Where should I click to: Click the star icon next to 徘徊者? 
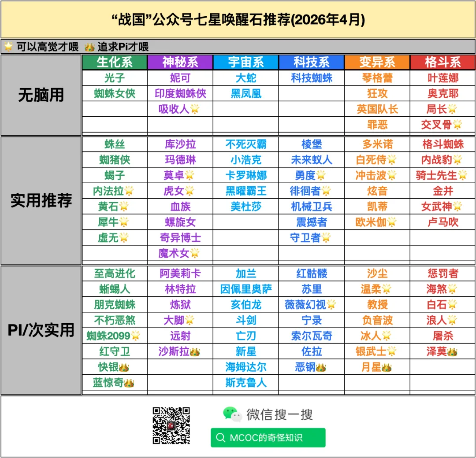click(326, 191)
